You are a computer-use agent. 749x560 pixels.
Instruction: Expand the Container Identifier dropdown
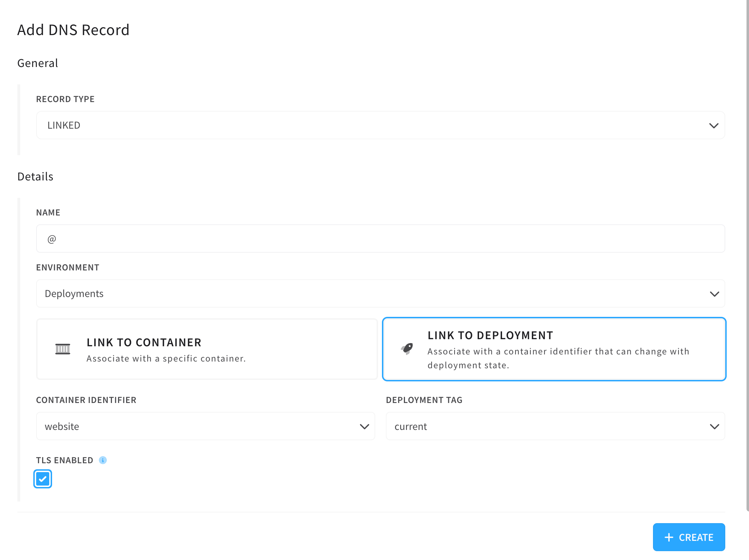(205, 426)
